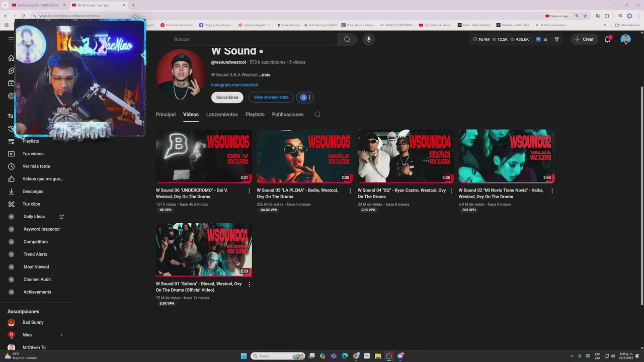Click the blue vidIQ logo in header
644x362 pixels.
click(x=538, y=39)
